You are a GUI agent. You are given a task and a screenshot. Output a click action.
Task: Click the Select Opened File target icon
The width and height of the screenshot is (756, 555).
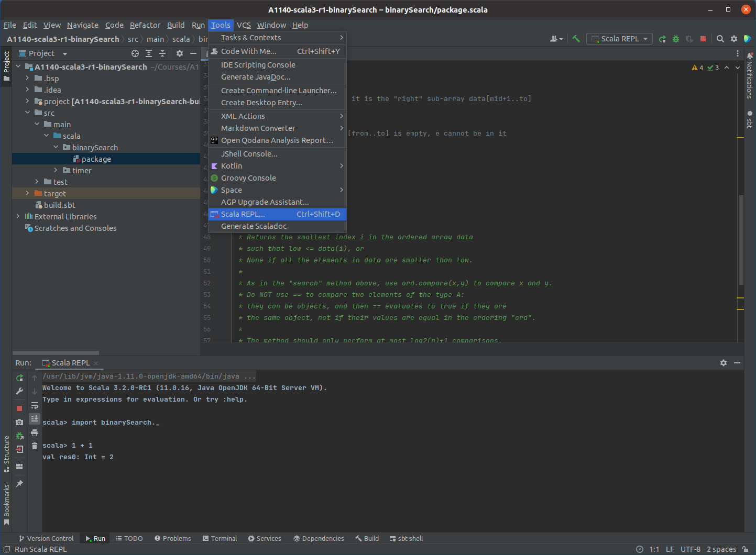(135, 53)
